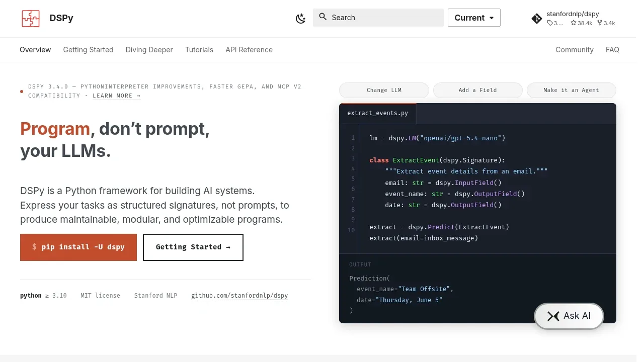Click the python ≥ 3.10 text

43,296
